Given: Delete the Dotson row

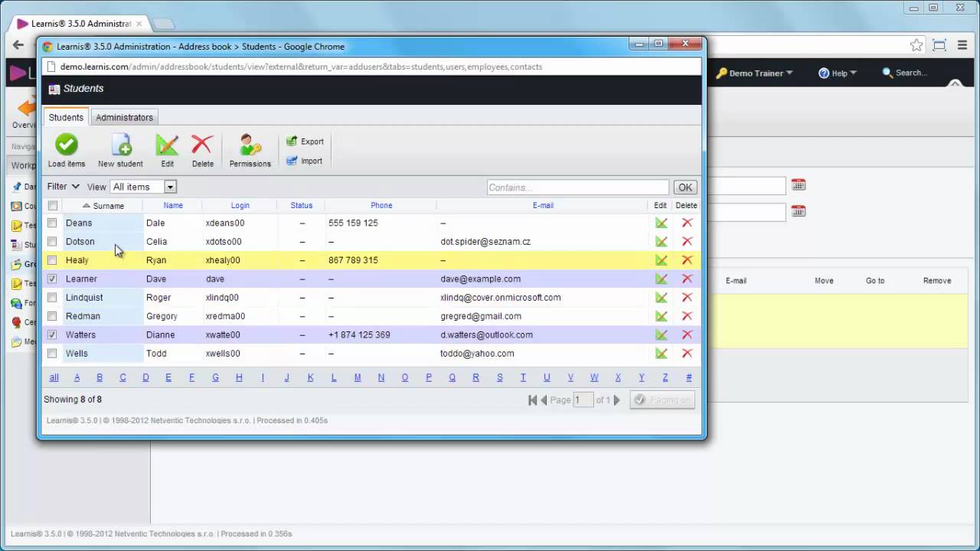Looking at the screenshot, I should 687,242.
